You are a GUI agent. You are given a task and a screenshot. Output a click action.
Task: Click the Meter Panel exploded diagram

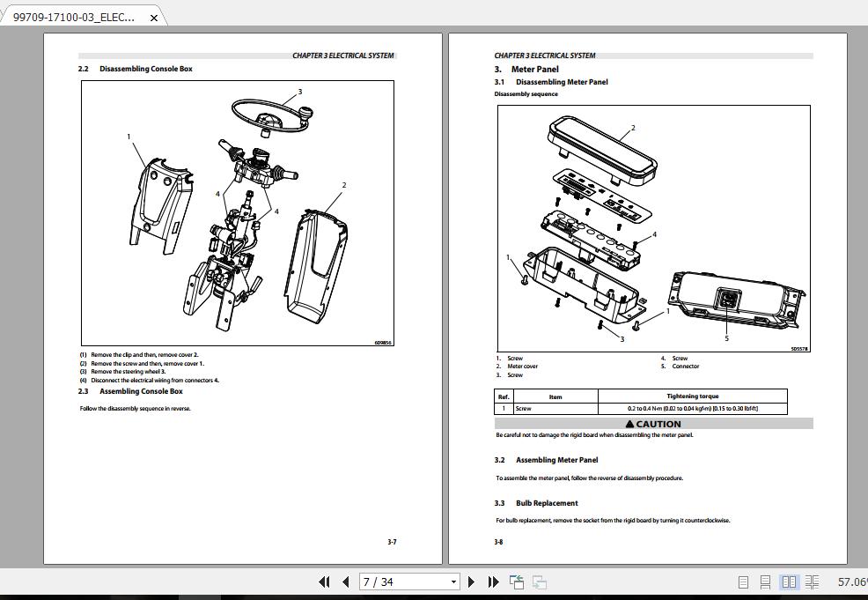pyautogui.click(x=651, y=225)
